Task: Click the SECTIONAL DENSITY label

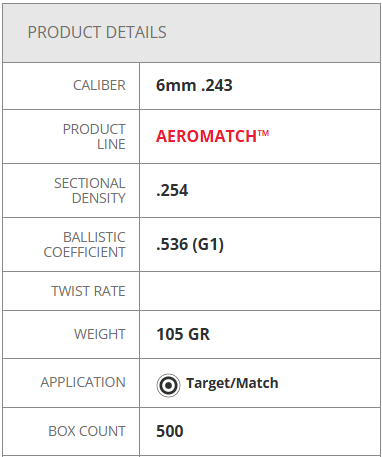Action: pyautogui.click(x=90, y=191)
